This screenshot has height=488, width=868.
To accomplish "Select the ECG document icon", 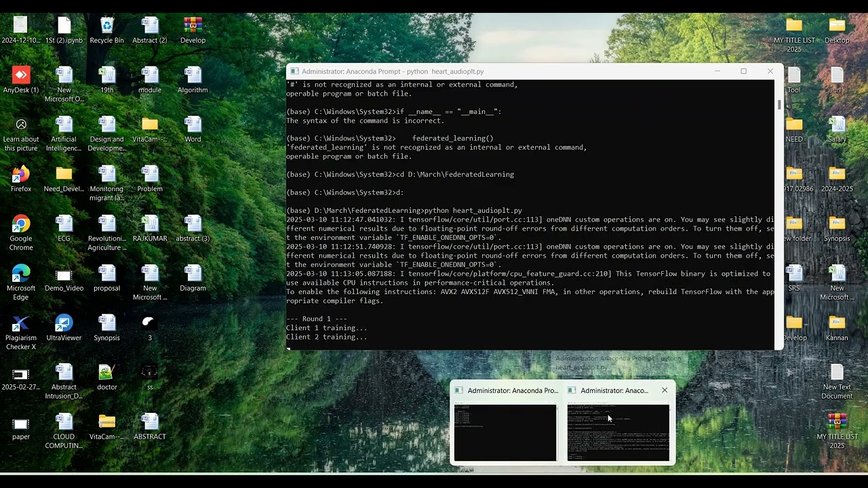I will (64, 228).
